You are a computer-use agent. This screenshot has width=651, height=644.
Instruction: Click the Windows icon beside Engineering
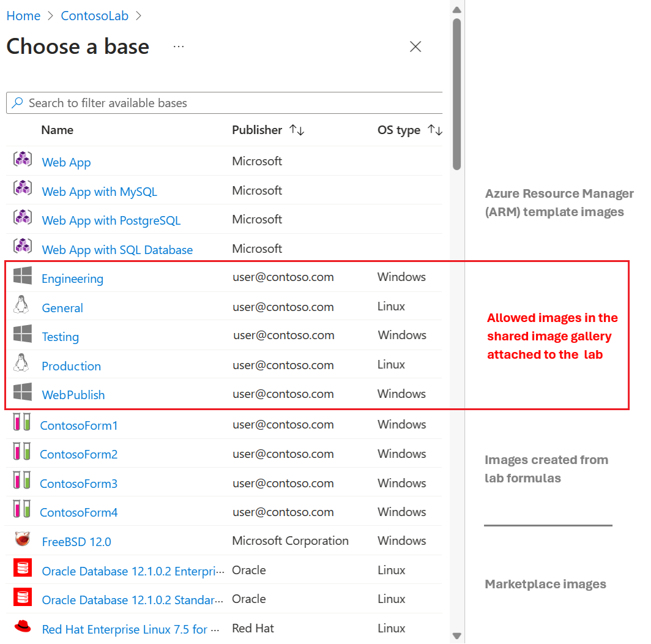pyautogui.click(x=23, y=275)
